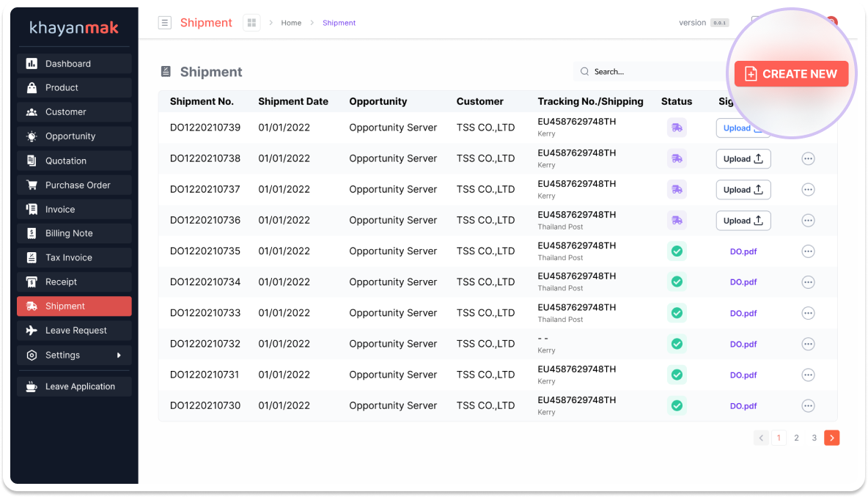Go to previous page using left arrow
Image resolution: width=868 pixels, height=497 pixels.
tap(761, 438)
